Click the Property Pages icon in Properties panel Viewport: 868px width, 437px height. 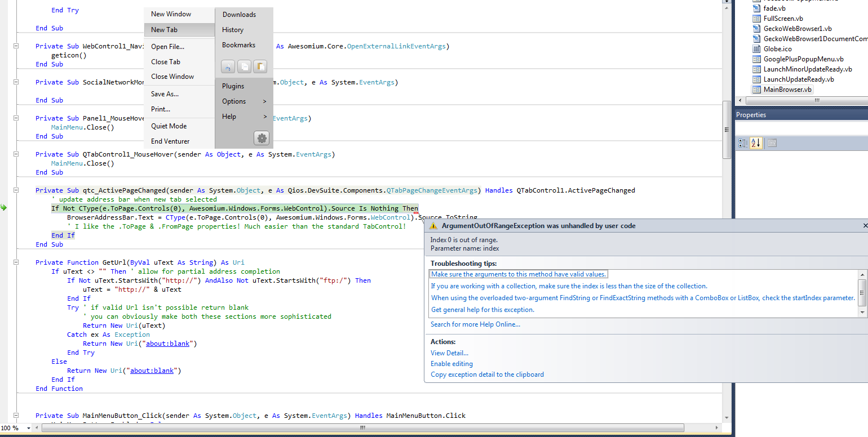coord(772,143)
